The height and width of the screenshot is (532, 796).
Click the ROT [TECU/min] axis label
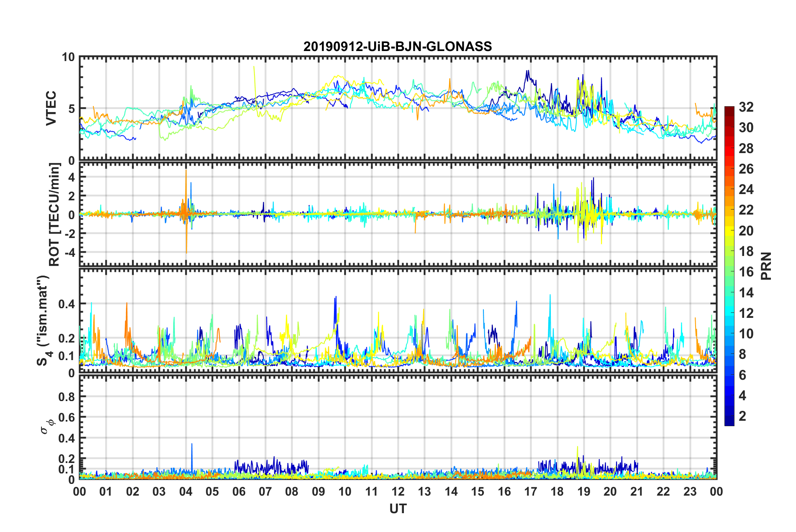[54, 215]
